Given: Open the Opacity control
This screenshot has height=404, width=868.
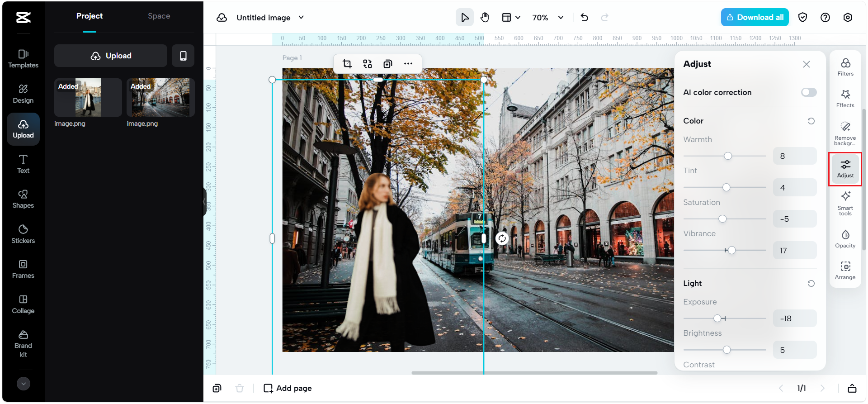Looking at the screenshot, I should pos(845,239).
